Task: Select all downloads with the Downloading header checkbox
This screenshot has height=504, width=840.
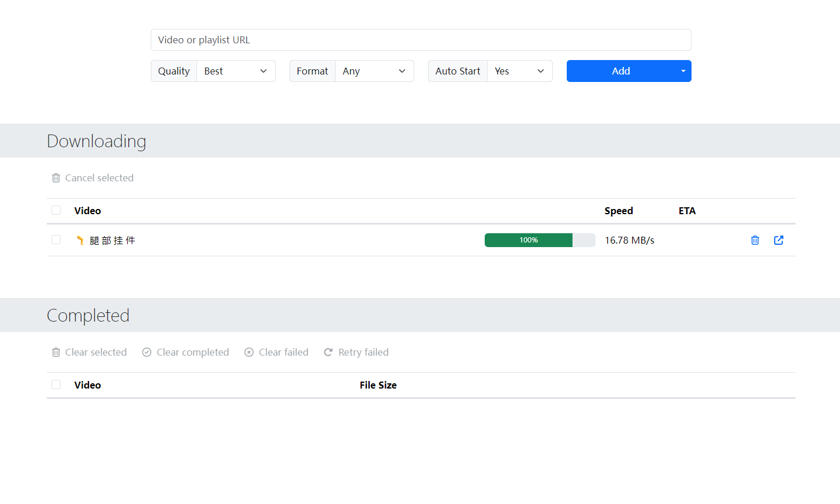Action: (x=56, y=210)
